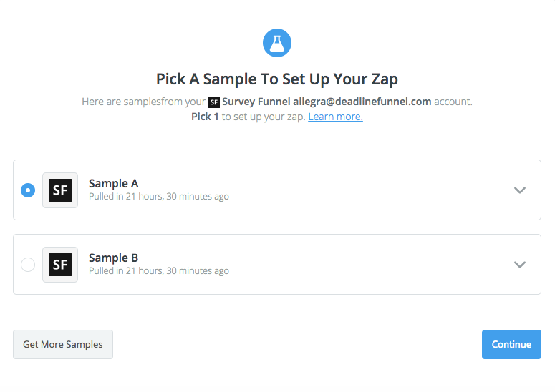Click the 'Here are samples' intro text
The image size is (555, 392).
[x=121, y=102]
